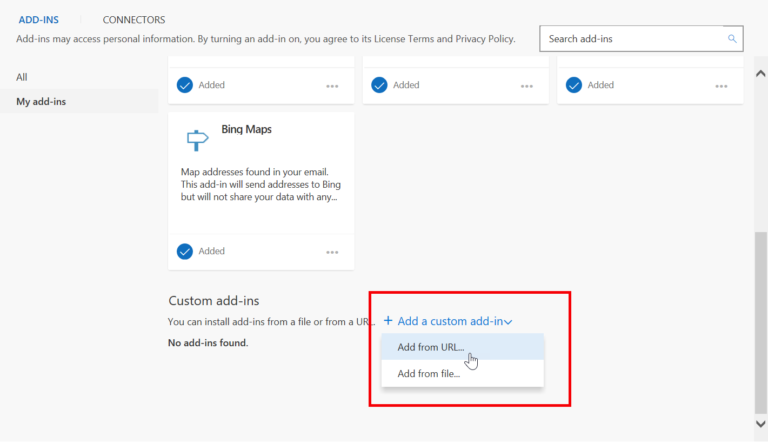
Task: Open ellipsis menu on leftmost top-row card
Action: click(332, 86)
